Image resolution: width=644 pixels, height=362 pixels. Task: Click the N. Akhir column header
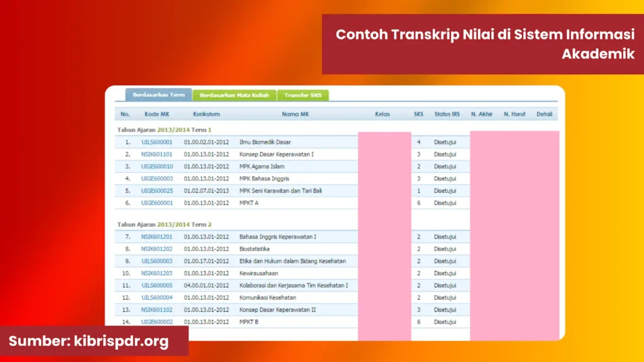point(482,114)
